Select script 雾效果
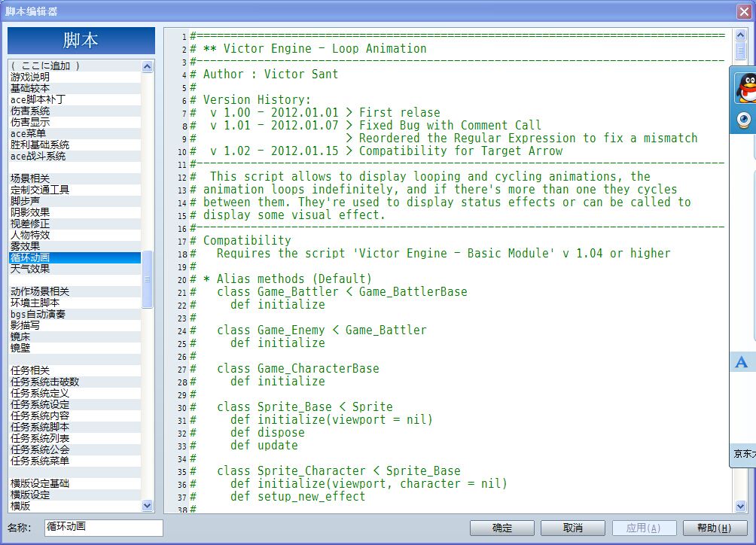 [x=75, y=245]
